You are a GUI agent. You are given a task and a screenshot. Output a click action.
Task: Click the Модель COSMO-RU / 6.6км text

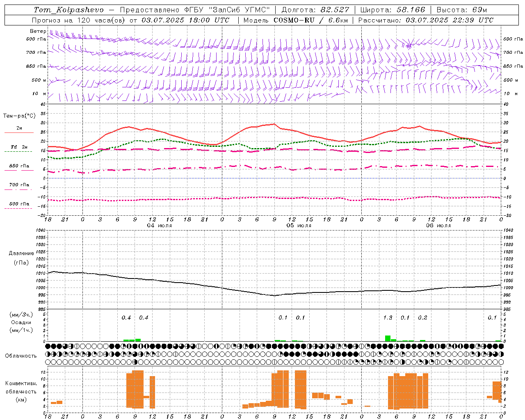[296, 20]
